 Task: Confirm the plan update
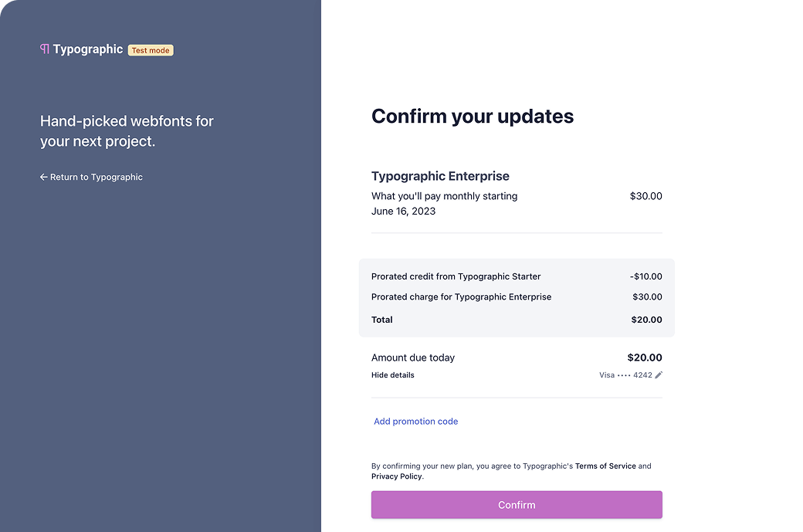pos(517,504)
